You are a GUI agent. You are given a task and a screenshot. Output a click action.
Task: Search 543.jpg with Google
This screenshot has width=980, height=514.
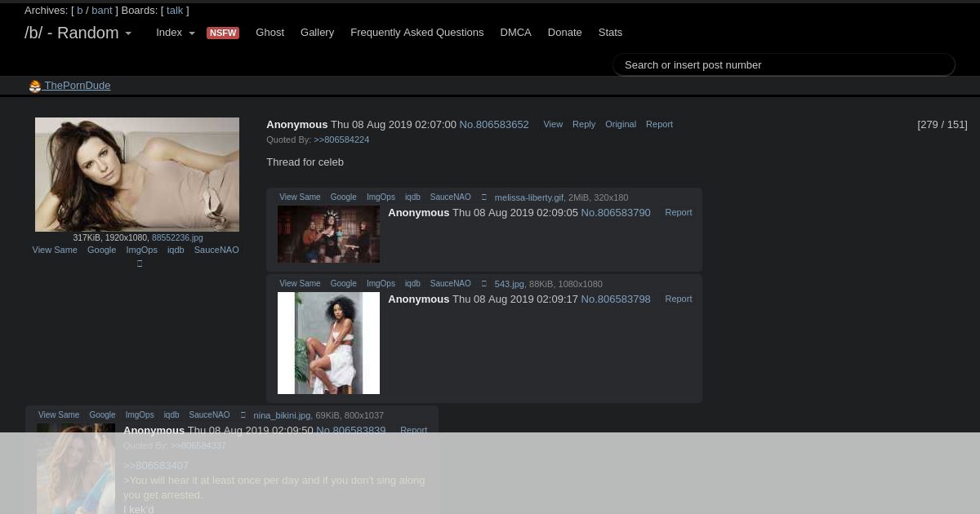[343, 284]
